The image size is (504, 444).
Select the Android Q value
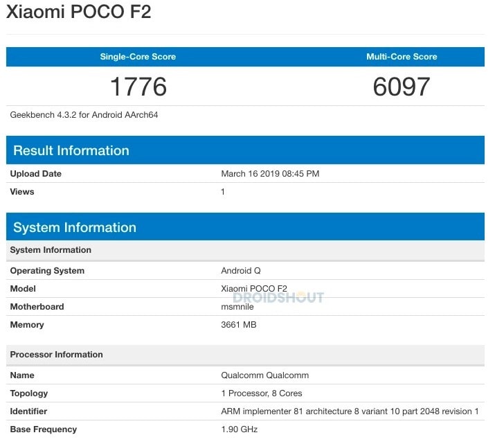click(x=241, y=271)
